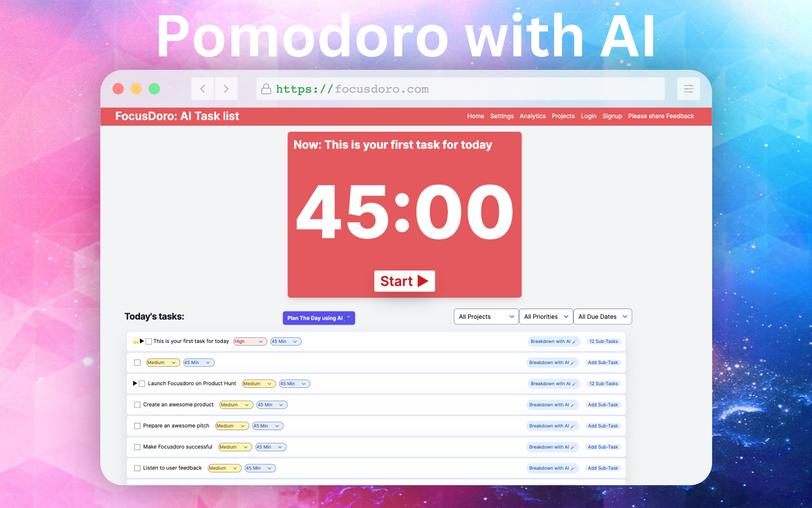
Task: Click the 45 Min duration selector on first task
Action: (284, 341)
